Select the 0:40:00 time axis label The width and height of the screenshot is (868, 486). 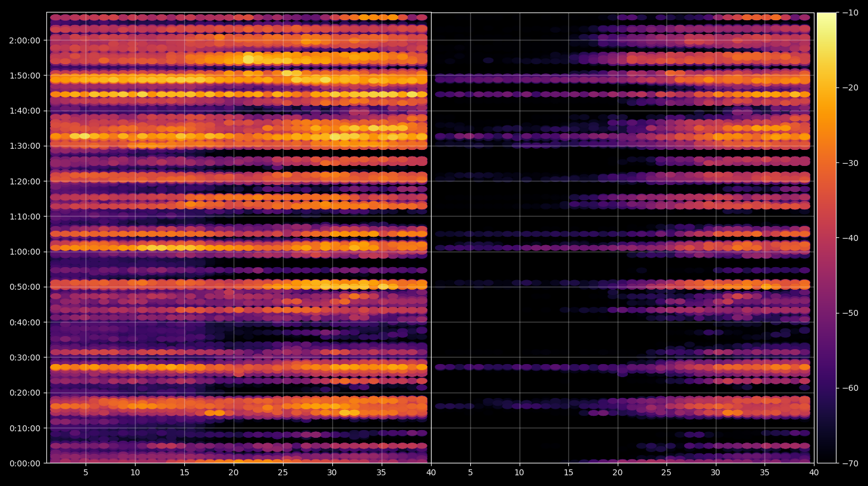coord(25,322)
